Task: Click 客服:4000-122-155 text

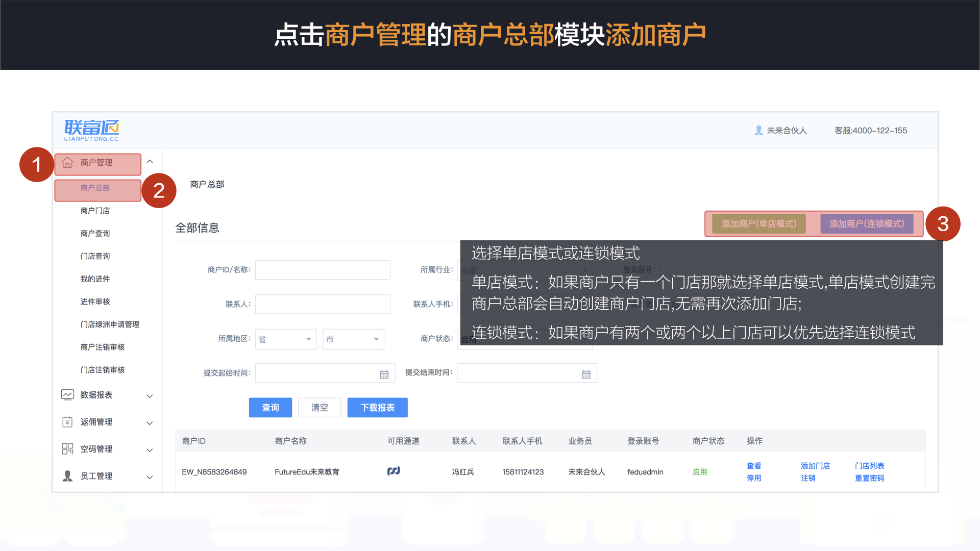Action: tap(871, 131)
